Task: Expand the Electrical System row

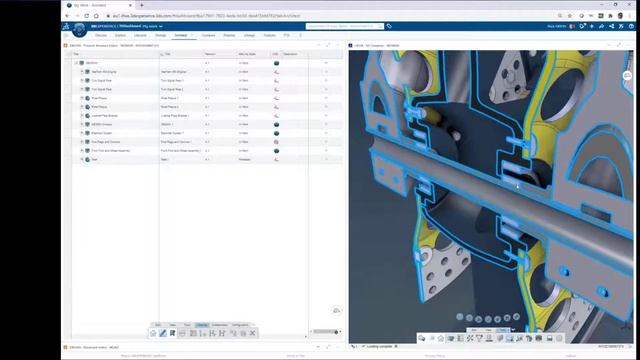Action: (x=82, y=133)
